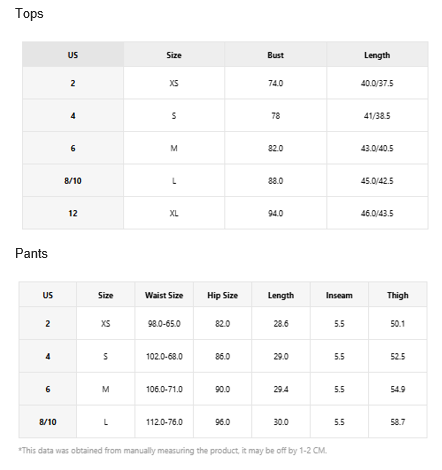
Task: Click the XS size cell in Tops table
Action: coord(174,83)
